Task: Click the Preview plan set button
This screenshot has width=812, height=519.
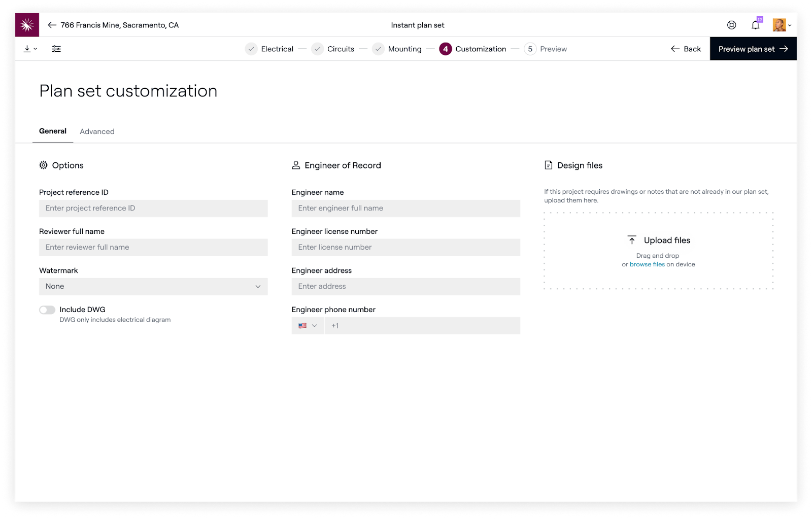Action: (x=753, y=49)
